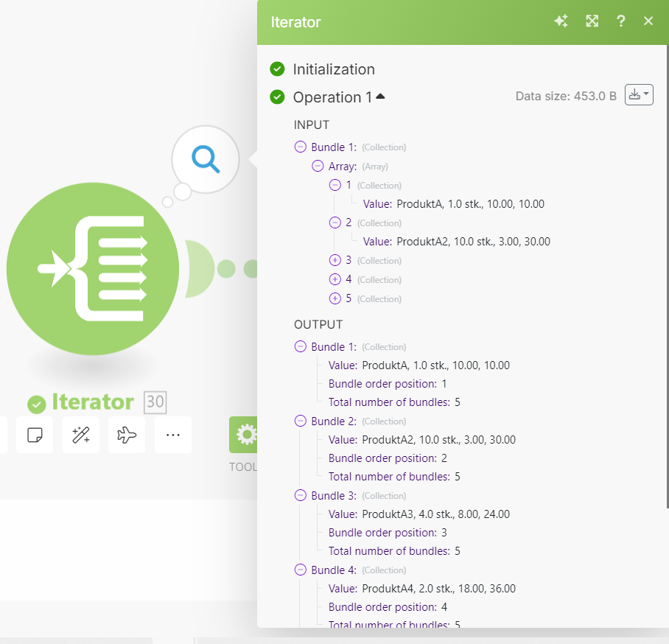This screenshot has height=644, width=669.
Task: Collapse OUTPUT Bundle 2 collection
Action: coord(301,421)
